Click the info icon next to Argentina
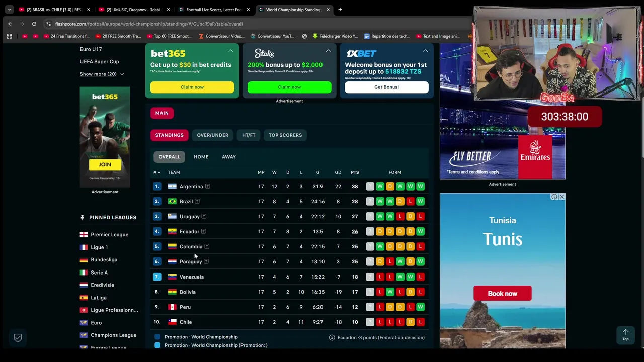 click(207, 187)
